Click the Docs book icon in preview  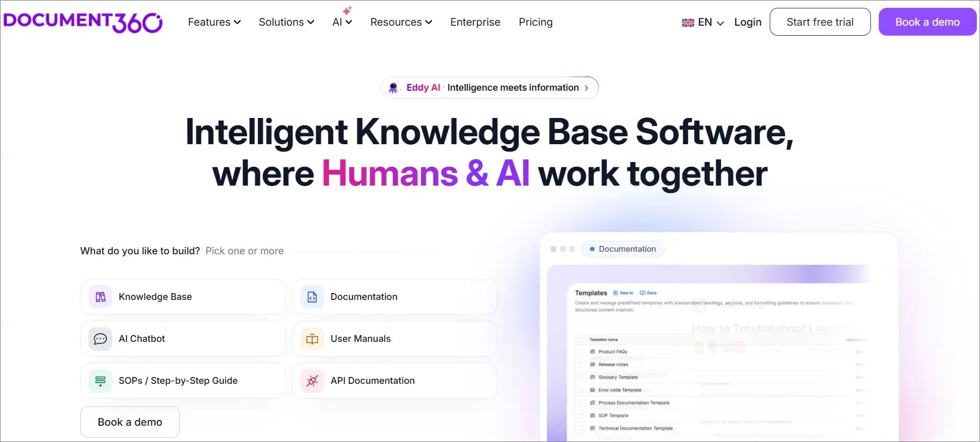pyautogui.click(x=642, y=293)
